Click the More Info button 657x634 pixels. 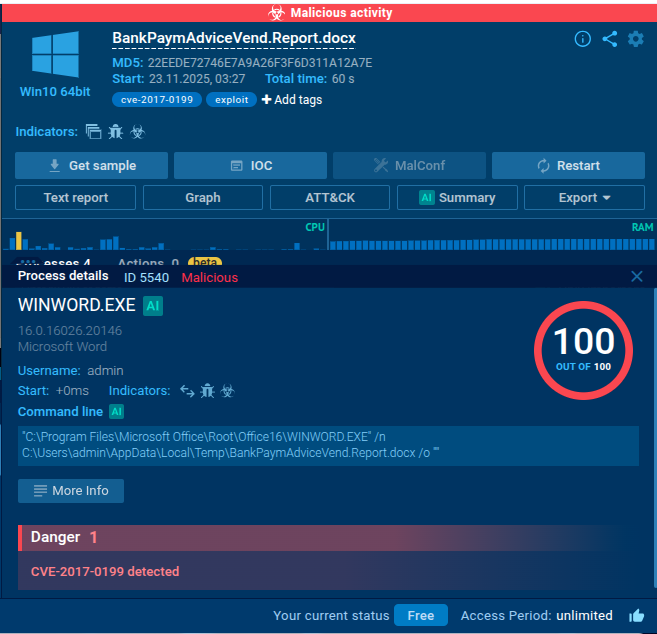click(71, 491)
